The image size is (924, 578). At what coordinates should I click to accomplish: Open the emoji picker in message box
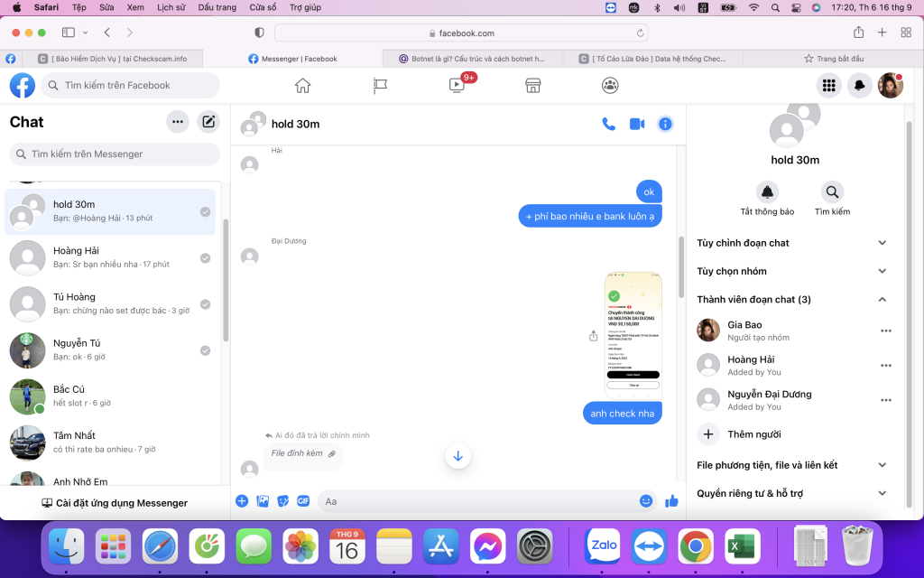(646, 501)
